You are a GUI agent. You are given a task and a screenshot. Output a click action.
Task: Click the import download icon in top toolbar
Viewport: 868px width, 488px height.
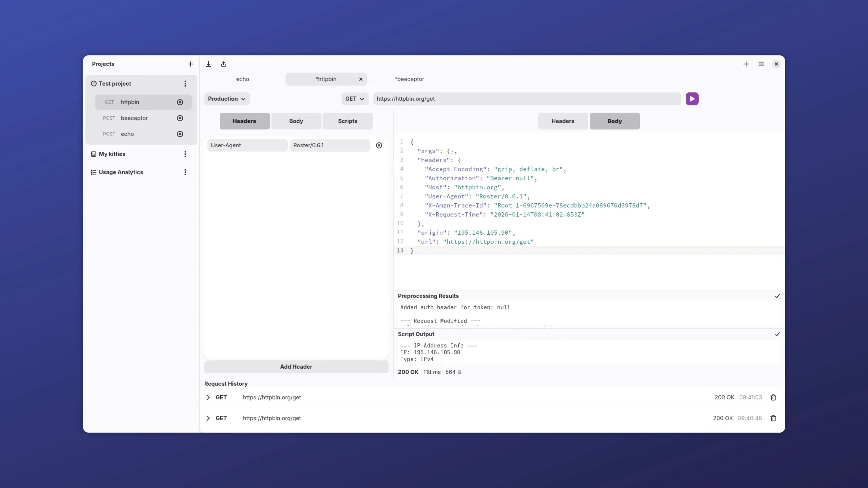point(208,64)
